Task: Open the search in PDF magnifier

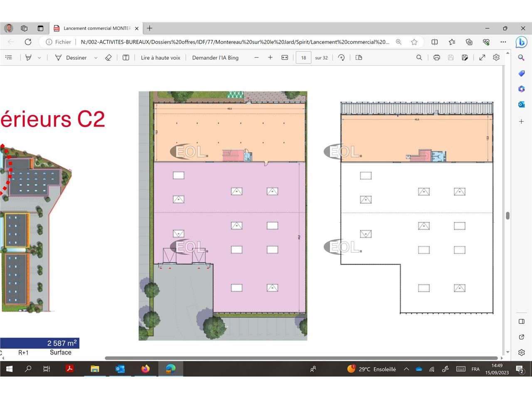Action: click(x=419, y=58)
